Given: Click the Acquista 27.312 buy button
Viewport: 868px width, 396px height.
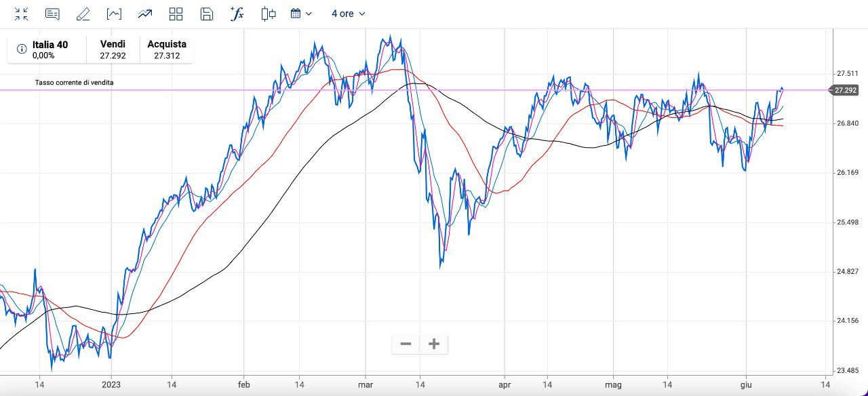Looking at the screenshot, I should [167, 49].
